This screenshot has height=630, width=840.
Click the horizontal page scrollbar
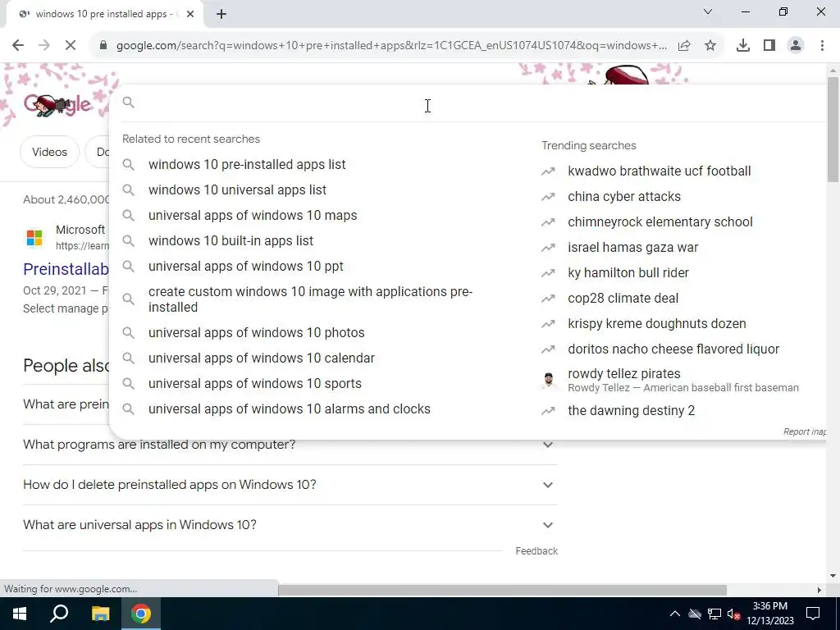[x=502, y=591]
